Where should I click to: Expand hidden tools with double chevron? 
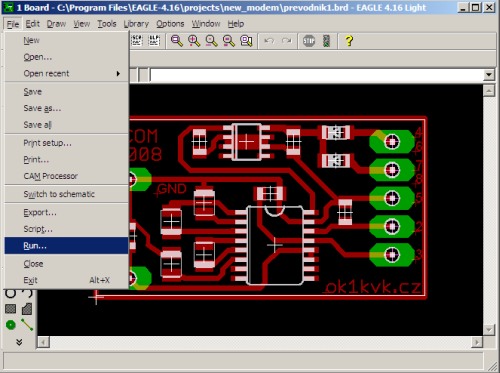pos(19,342)
